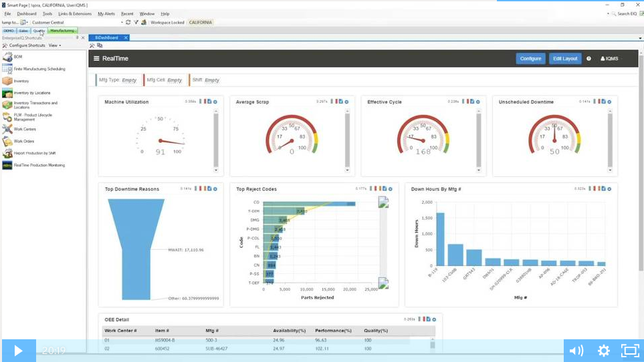Click circle icon on Down Hours By Mfg #
Viewport: 644px width, 362px height.
tap(609, 189)
